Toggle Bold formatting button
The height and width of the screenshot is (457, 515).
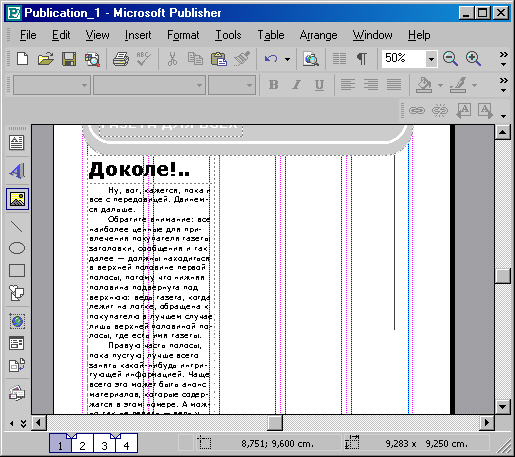point(273,85)
